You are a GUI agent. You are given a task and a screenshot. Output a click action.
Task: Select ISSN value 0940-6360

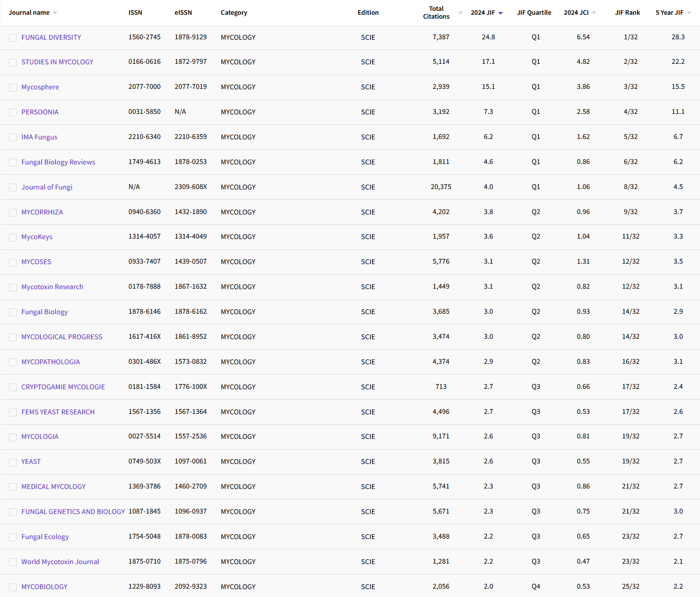pyautogui.click(x=144, y=212)
